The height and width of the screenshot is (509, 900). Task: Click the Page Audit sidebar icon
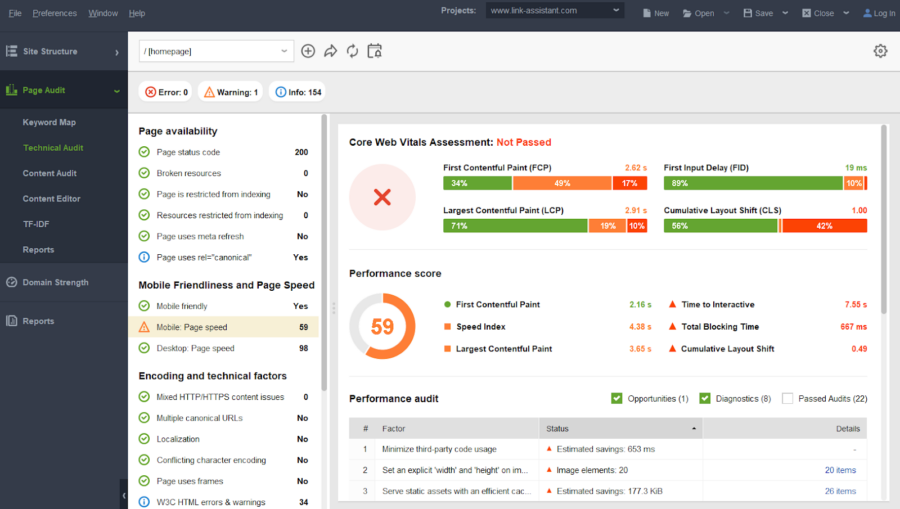tap(11, 90)
